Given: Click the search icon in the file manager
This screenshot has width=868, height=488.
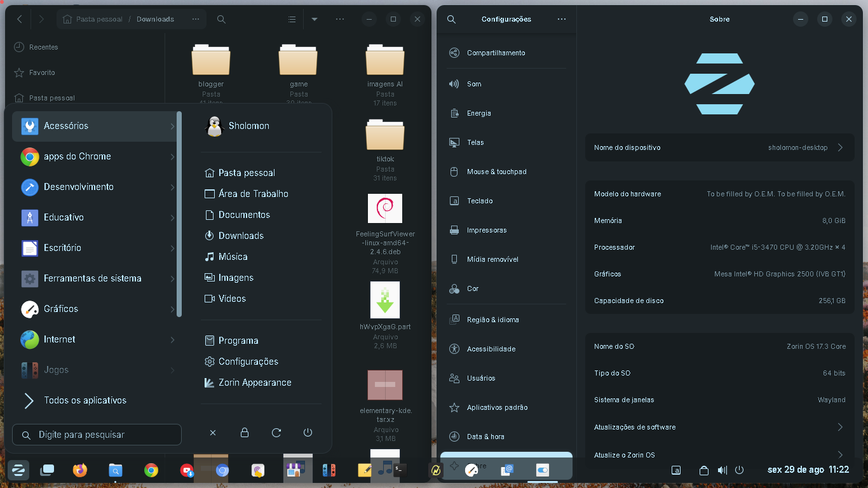Looking at the screenshot, I should 221,19.
